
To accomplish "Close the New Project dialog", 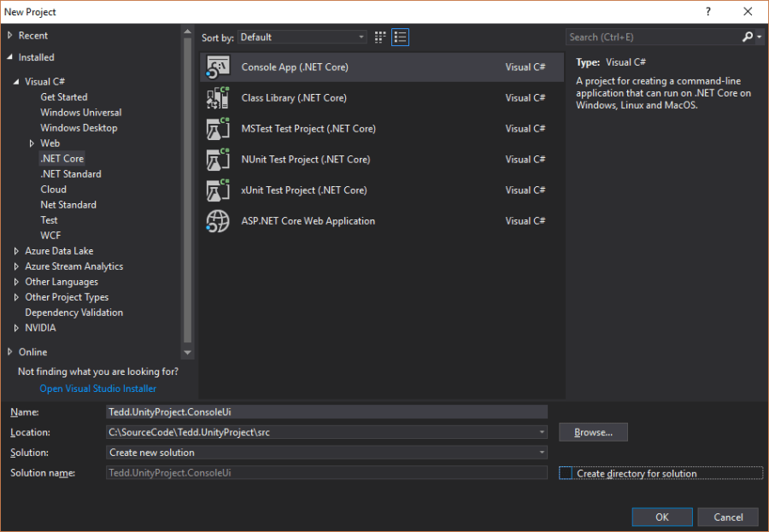I will pos(748,12).
